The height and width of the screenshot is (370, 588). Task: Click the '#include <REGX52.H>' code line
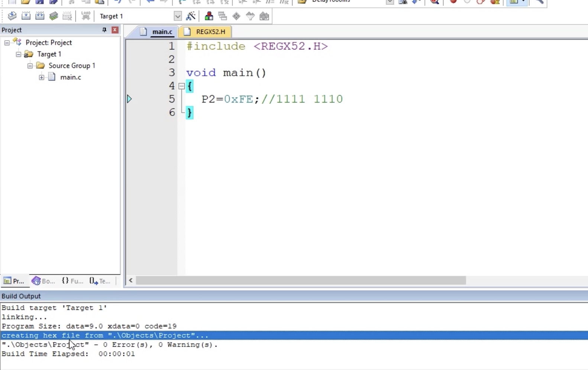click(x=257, y=46)
